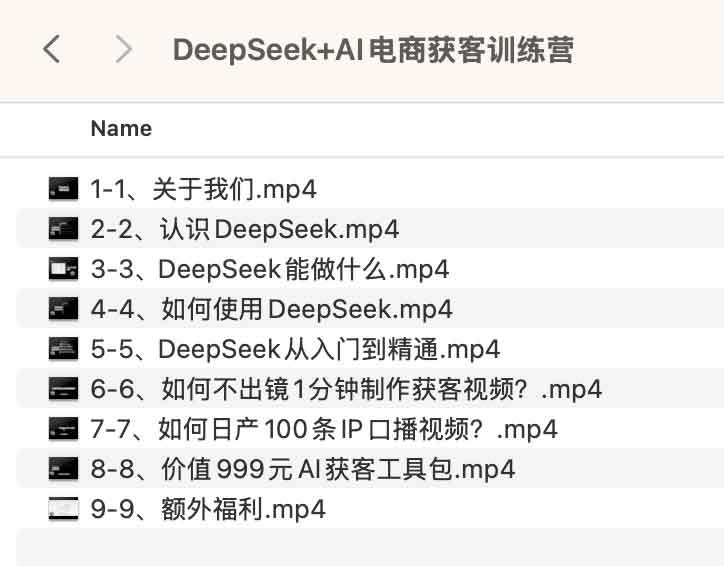Select the file named 2-2、认识DeepSeek.mp4
Viewport: 724px width, 566px height.
tap(244, 229)
